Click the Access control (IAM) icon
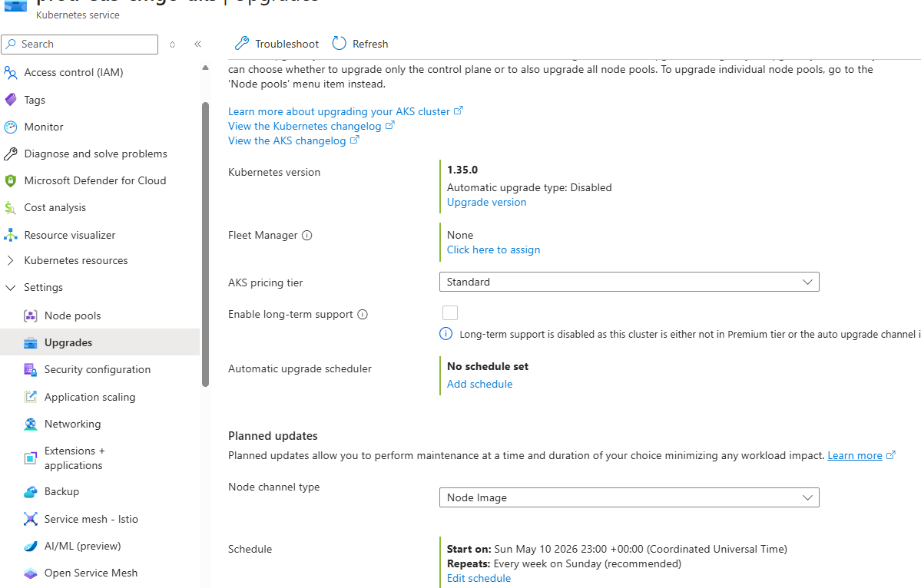 point(11,73)
